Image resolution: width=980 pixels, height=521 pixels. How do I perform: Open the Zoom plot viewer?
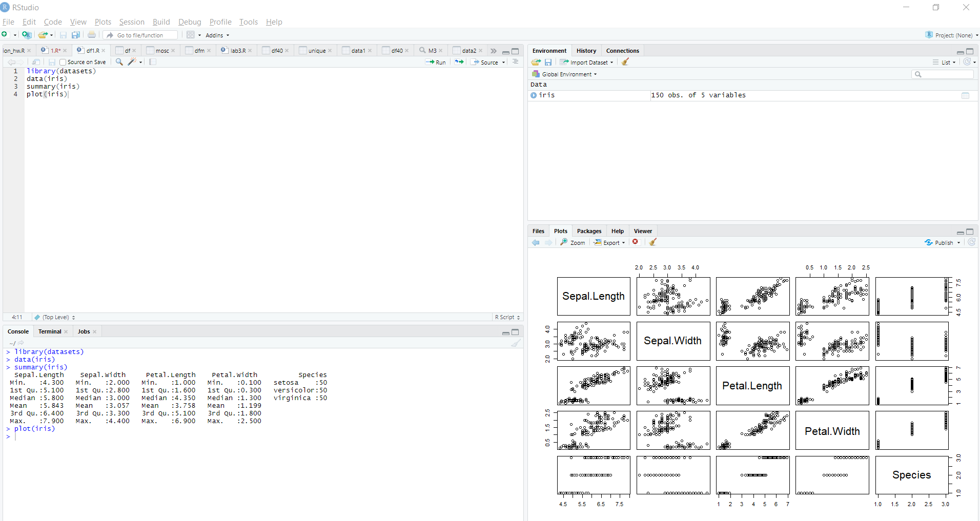(x=573, y=242)
